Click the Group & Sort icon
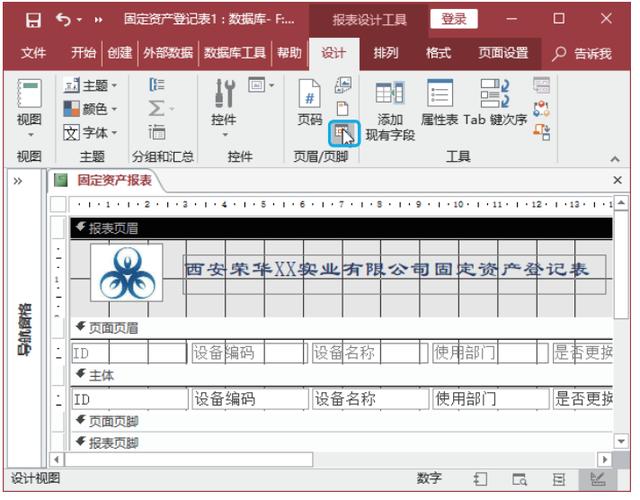The image size is (640, 500). point(157,84)
